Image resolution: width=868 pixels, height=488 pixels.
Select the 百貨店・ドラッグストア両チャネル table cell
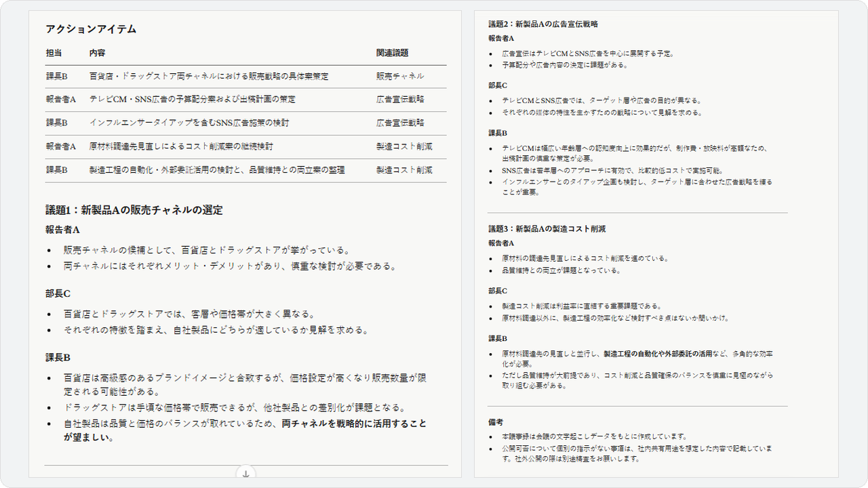(209, 77)
